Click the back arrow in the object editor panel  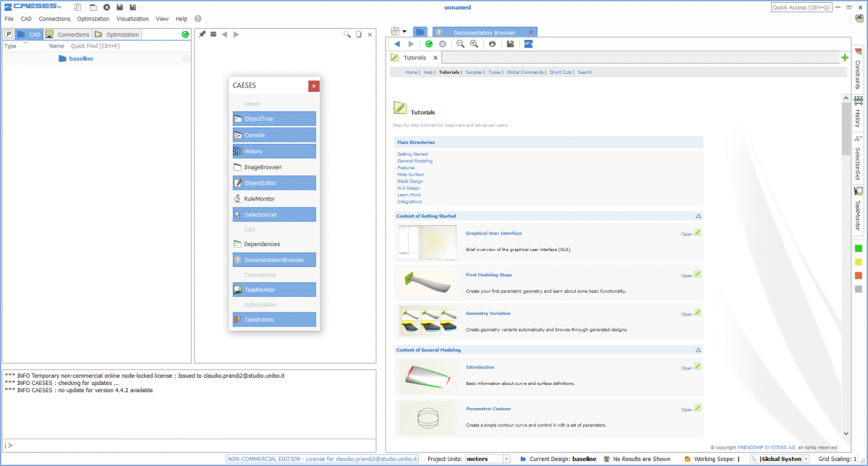[224, 34]
